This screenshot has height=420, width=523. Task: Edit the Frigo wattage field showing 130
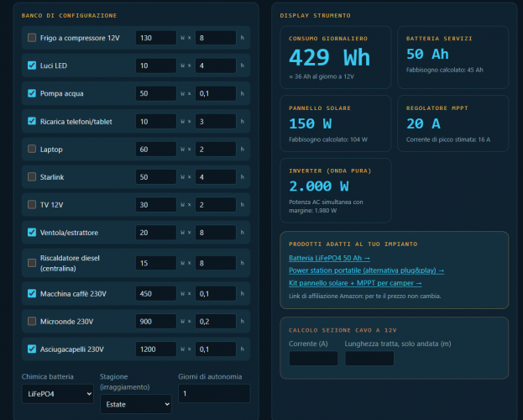(156, 38)
